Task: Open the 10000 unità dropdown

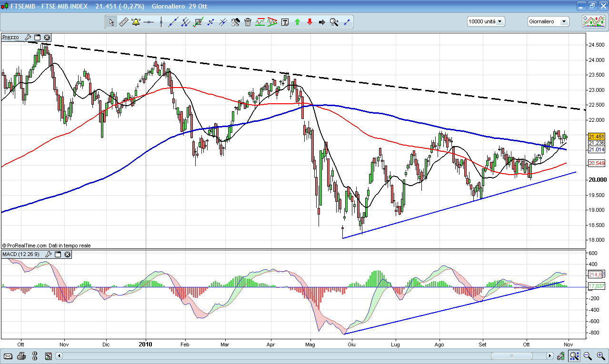Action: 486,21
